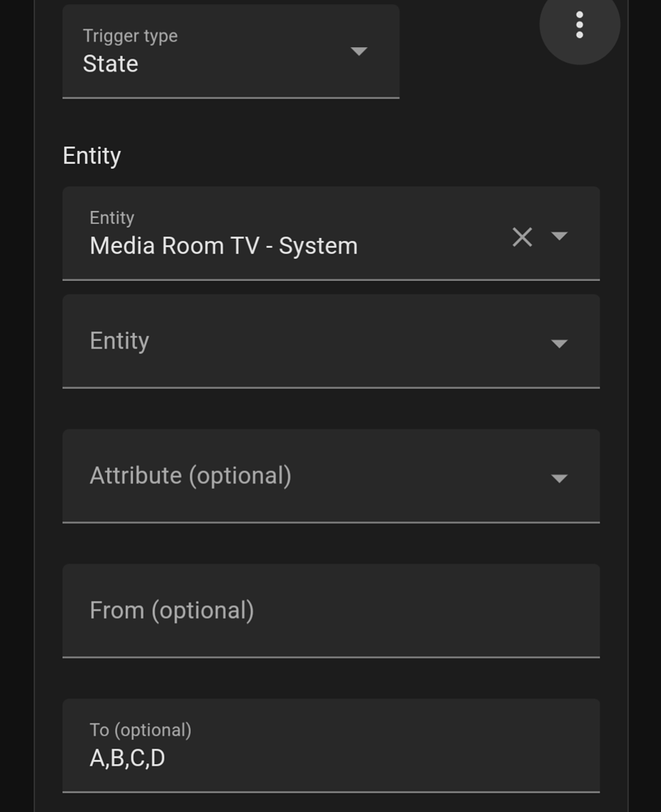Click the arrow beside the clear X icon

click(559, 236)
